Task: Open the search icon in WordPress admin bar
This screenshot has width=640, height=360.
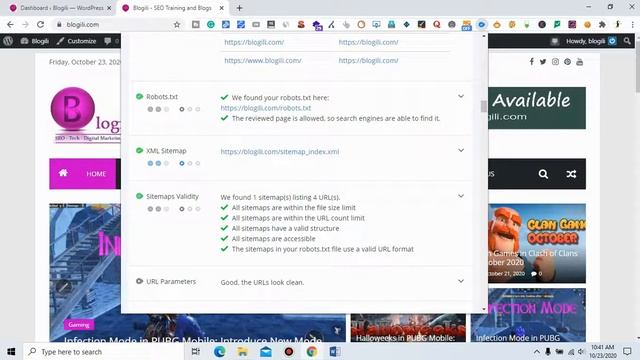Action: click(x=627, y=41)
